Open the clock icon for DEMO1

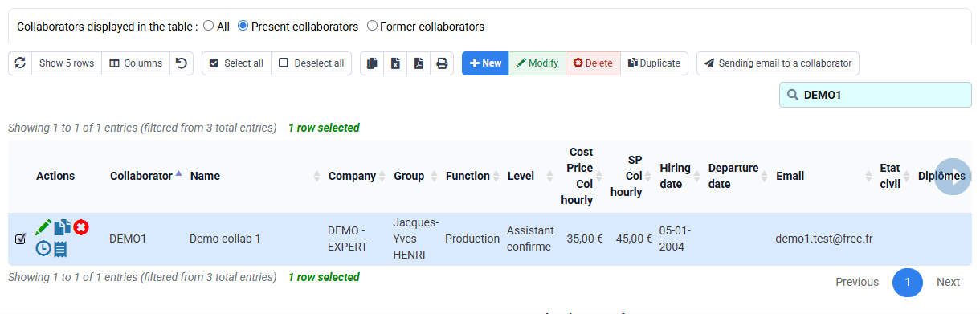click(43, 249)
